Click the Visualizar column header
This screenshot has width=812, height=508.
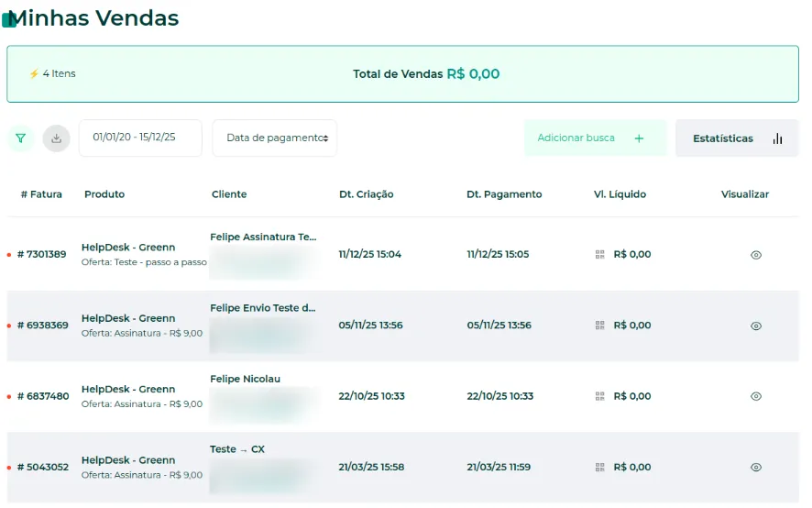pyautogui.click(x=745, y=194)
